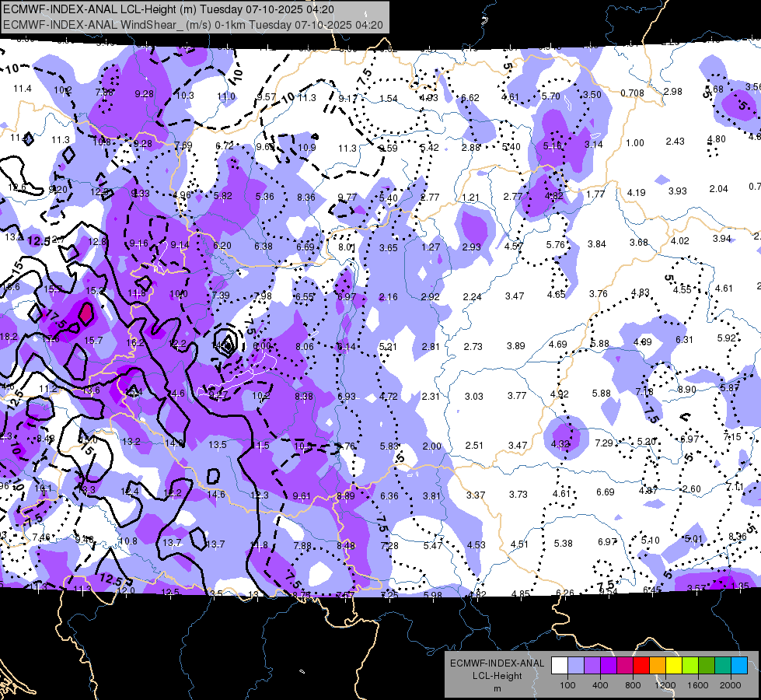
Task: Click the wind shear value 3.89
Action: pos(516,346)
